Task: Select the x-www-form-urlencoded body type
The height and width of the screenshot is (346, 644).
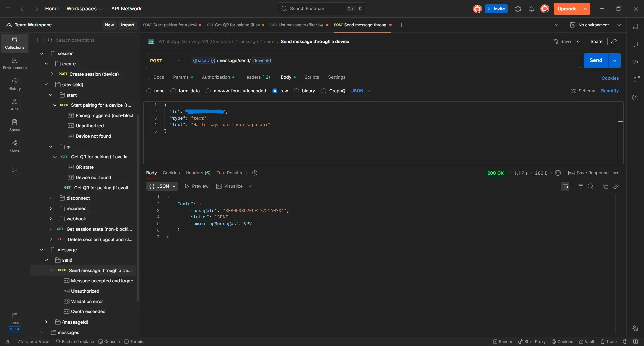Action: tap(208, 91)
